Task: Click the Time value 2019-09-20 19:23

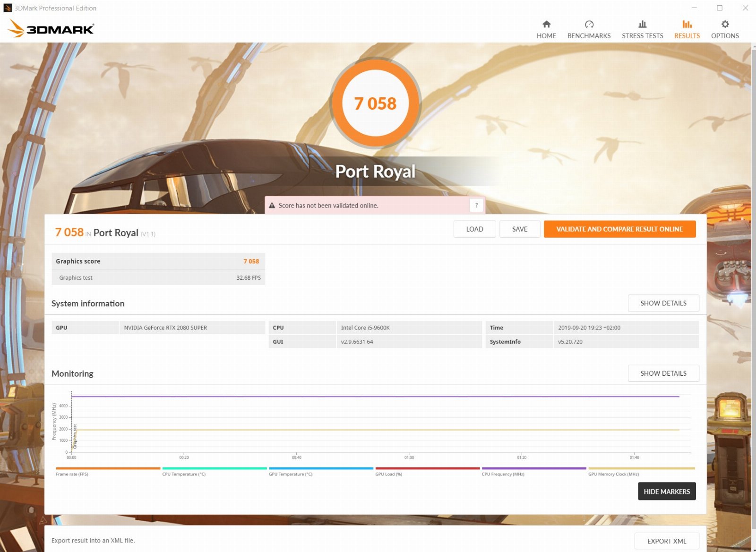Action: coord(589,328)
